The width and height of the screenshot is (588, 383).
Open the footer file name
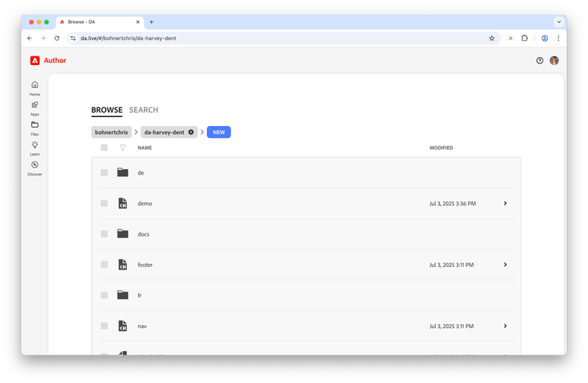click(145, 265)
